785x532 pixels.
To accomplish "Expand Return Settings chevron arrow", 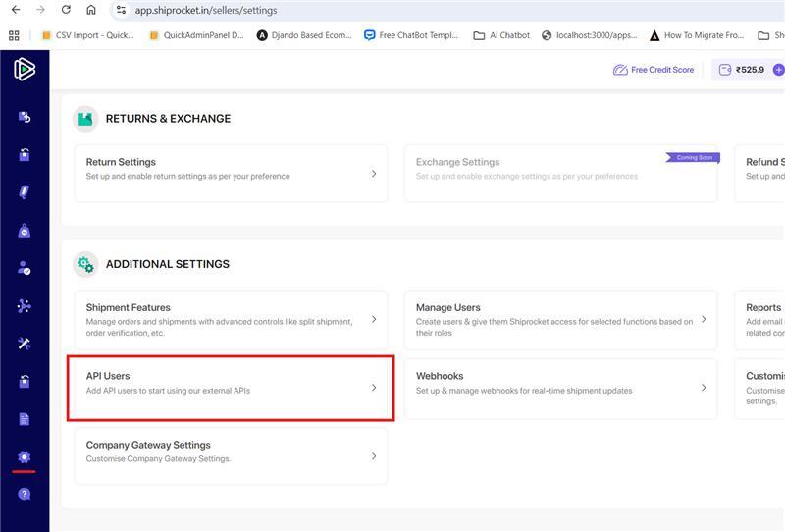I will click(x=374, y=174).
